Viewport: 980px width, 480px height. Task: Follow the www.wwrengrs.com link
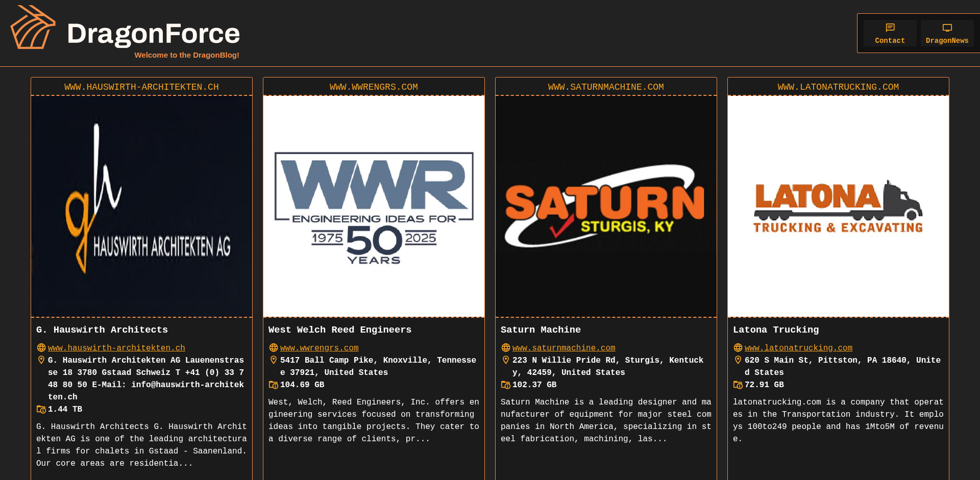pyautogui.click(x=319, y=348)
